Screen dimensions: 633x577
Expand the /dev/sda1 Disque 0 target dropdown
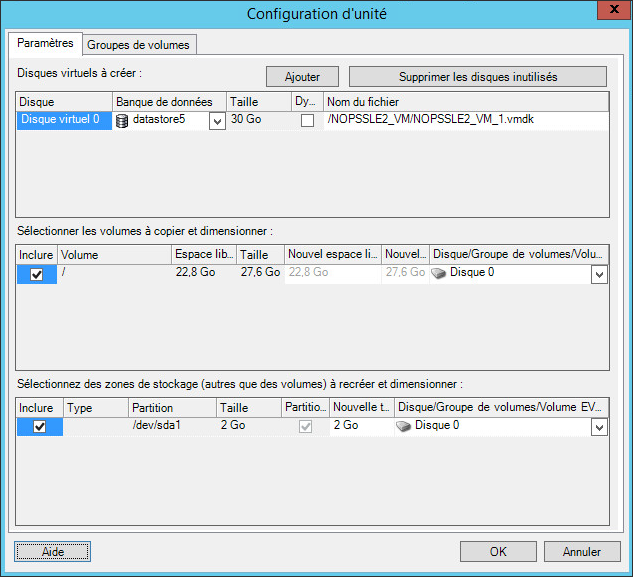(x=598, y=427)
